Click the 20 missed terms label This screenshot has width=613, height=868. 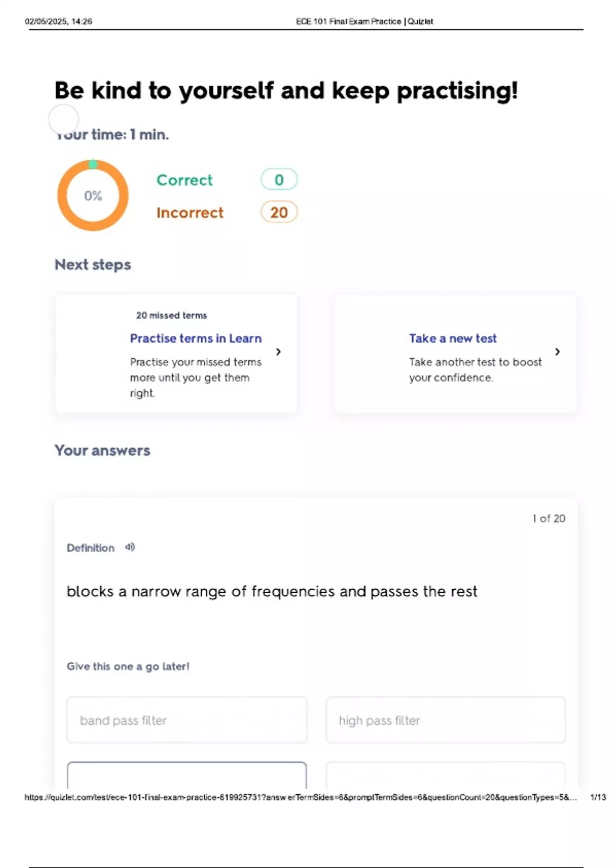172,316
